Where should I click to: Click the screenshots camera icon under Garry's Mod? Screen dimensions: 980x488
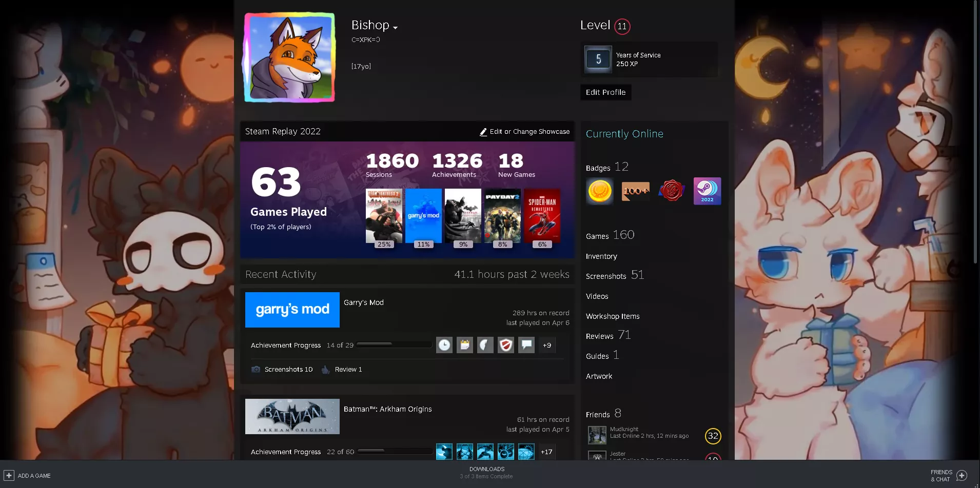[x=255, y=369]
